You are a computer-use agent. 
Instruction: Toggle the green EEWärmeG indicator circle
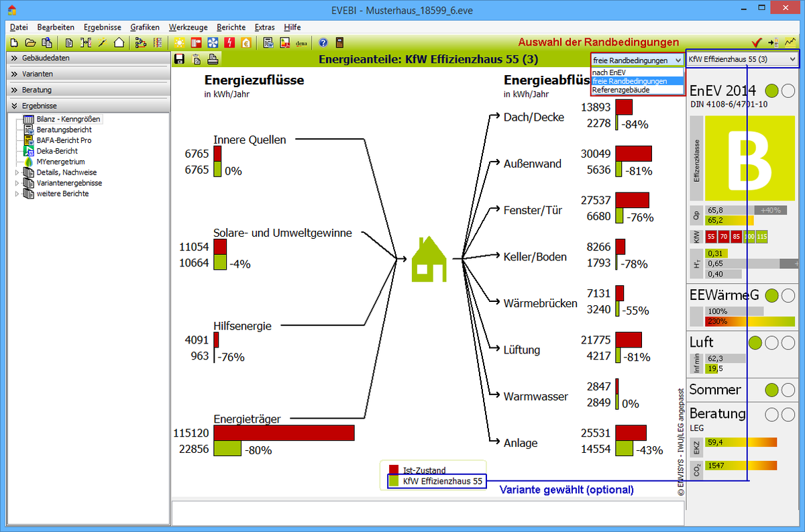(x=772, y=295)
